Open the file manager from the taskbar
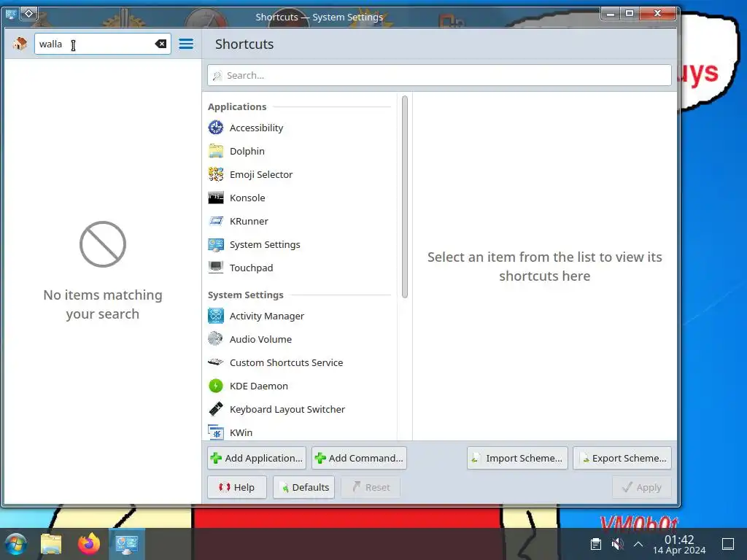Image resolution: width=747 pixels, height=560 pixels. (x=51, y=544)
